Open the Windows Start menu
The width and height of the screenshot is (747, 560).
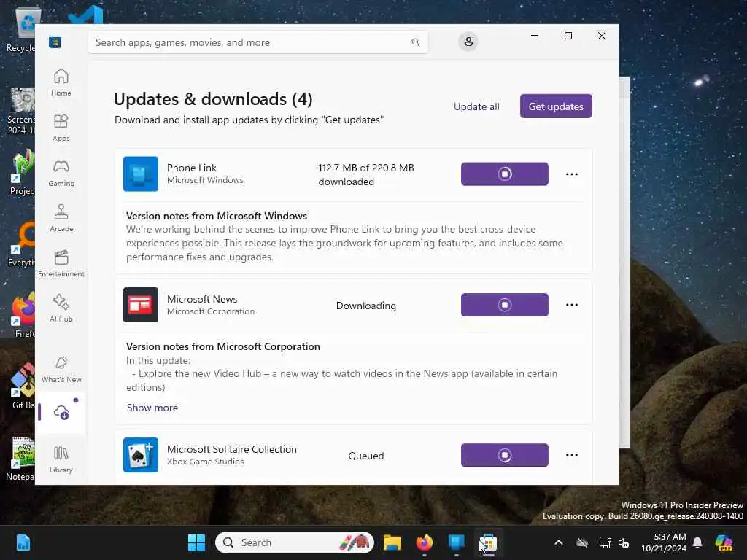coord(196,542)
